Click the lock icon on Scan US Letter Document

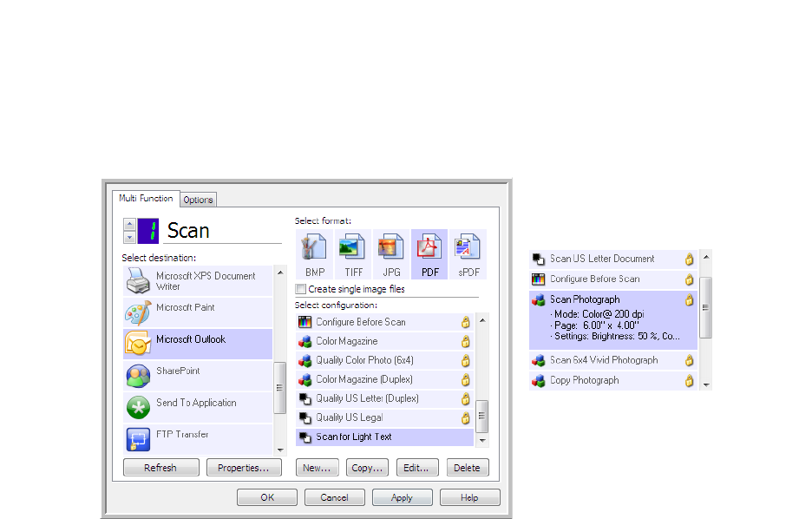tap(690, 259)
